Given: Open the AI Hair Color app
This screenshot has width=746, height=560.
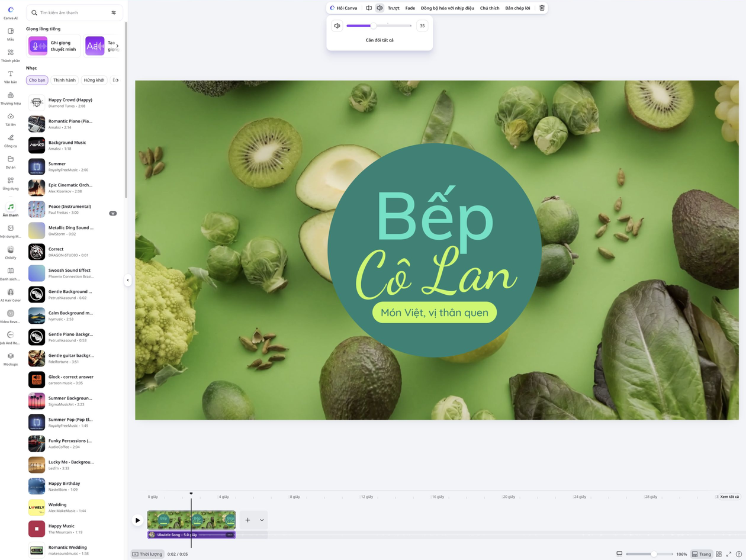Looking at the screenshot, I should click(x=11, y=295).
